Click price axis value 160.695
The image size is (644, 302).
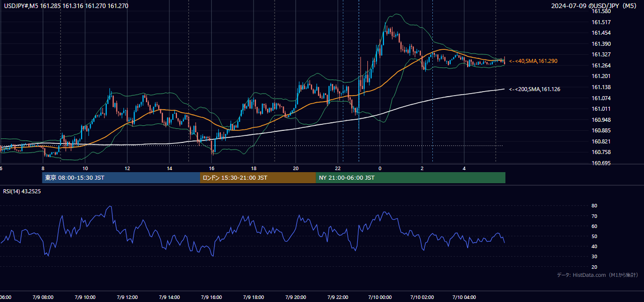(x=601, y=163)
